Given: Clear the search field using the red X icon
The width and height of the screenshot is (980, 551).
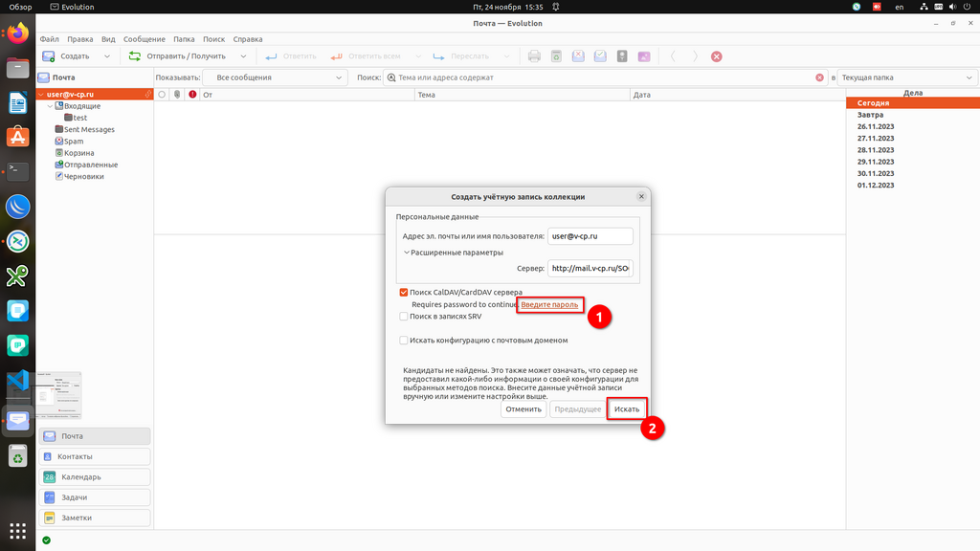Looking at the screenshot, I should tap(819, 77).
